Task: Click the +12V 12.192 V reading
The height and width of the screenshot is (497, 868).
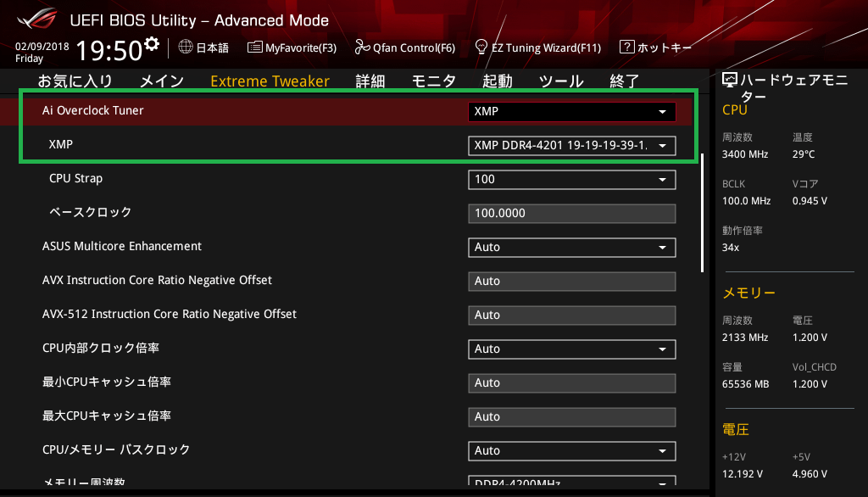Action: 743,474
